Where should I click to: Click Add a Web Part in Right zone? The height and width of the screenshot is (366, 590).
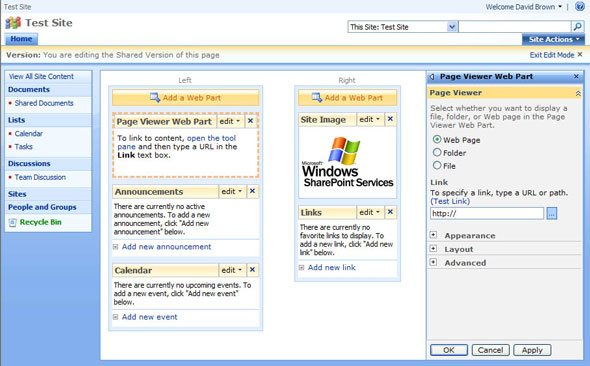click(347, 98)
